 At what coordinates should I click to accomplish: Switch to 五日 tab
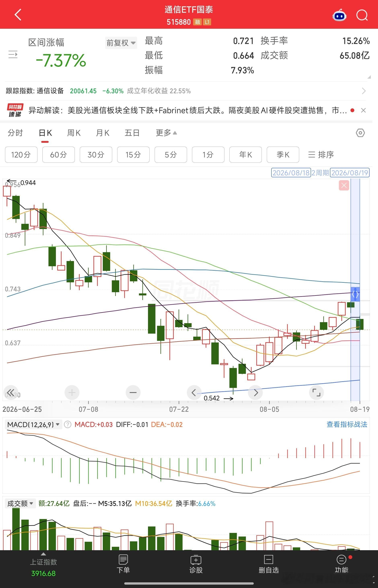coord(132,133)
